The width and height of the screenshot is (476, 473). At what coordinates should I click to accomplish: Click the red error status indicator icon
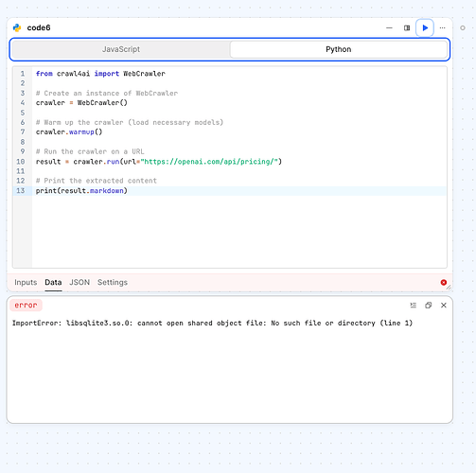444,282
